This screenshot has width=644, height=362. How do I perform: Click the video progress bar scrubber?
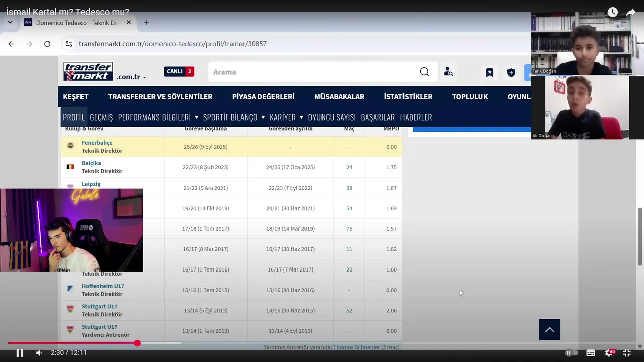[137, 343]
